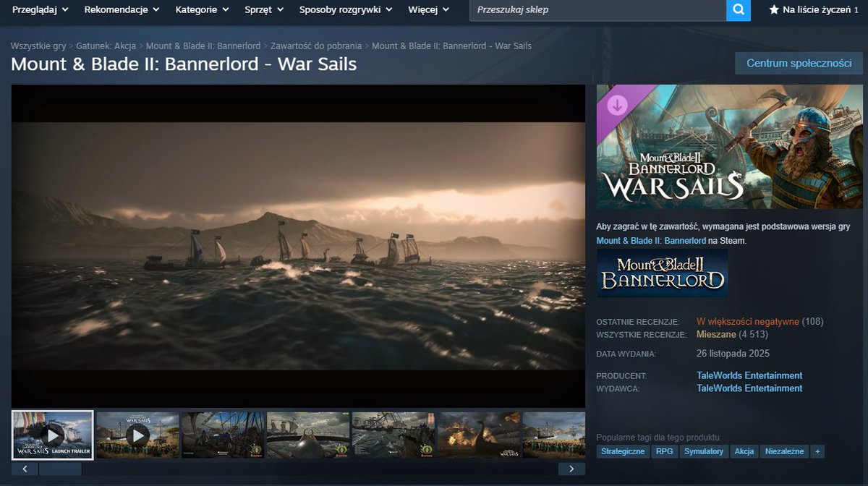
Task: Open Zawartość do pobrania breadcrumb
Action: 316,46
